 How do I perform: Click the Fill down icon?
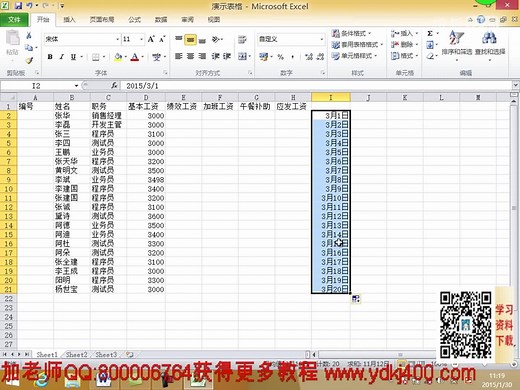(430, 44)
